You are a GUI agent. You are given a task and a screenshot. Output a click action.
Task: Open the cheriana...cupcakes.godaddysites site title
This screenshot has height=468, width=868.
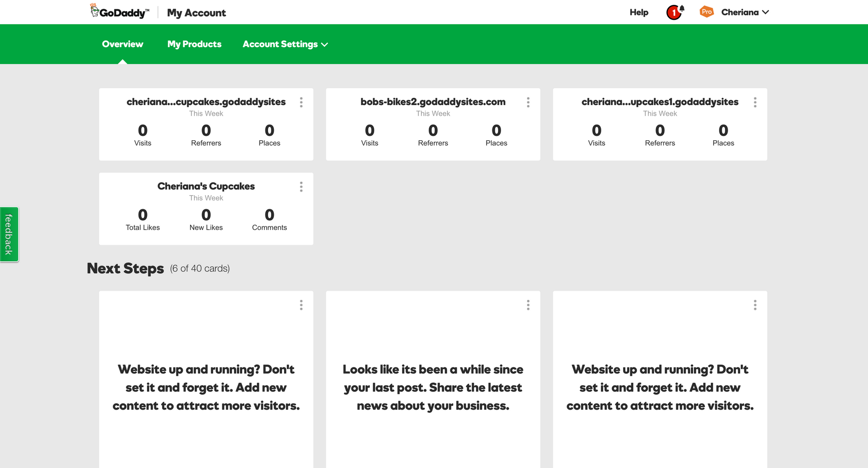point(206,102)
